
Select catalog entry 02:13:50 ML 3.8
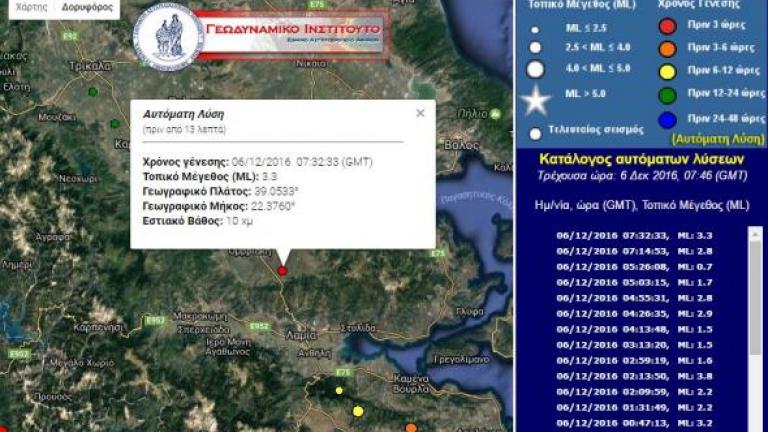tap(634, 377)
